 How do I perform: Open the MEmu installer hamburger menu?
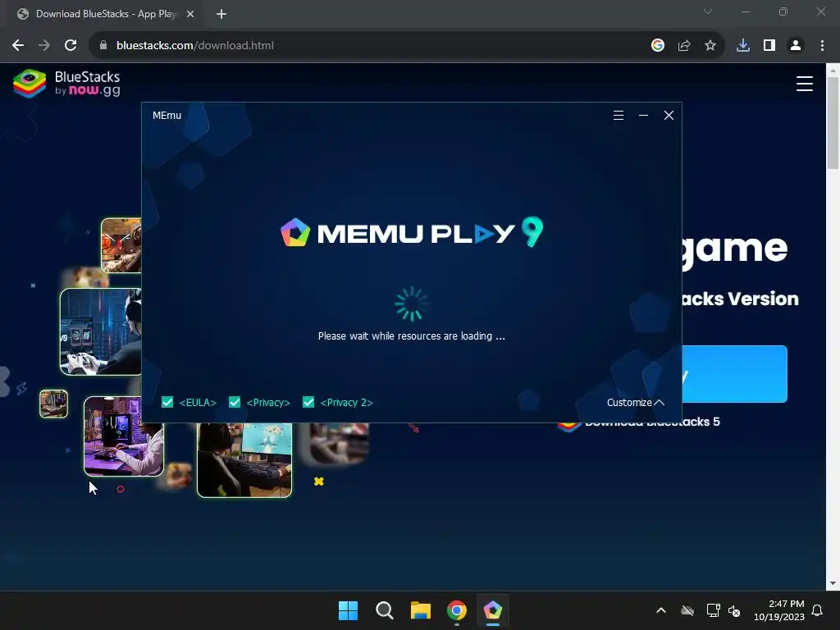(x=619, y=115)
